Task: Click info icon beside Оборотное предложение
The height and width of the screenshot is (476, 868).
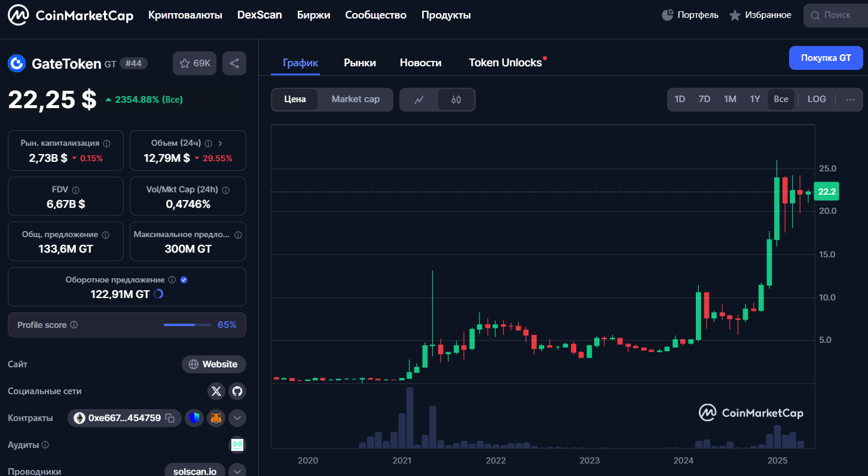Action: (x=172, y=280)
